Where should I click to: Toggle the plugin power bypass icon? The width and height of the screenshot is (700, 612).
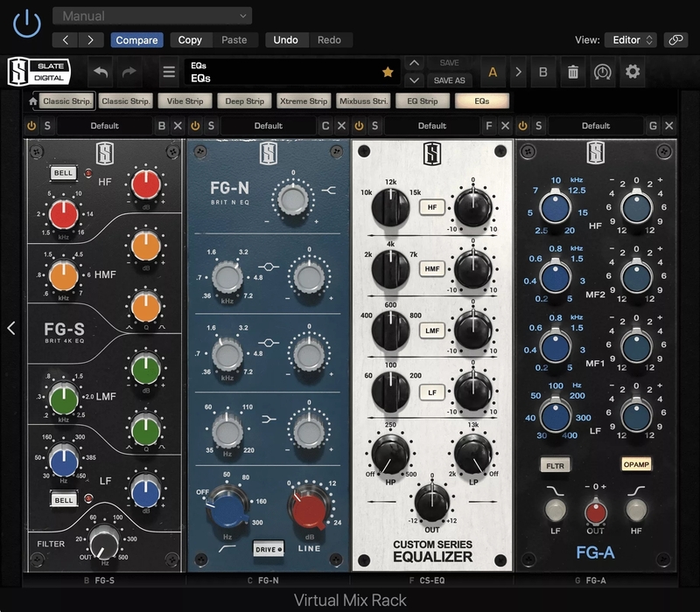tap(27, 24)
